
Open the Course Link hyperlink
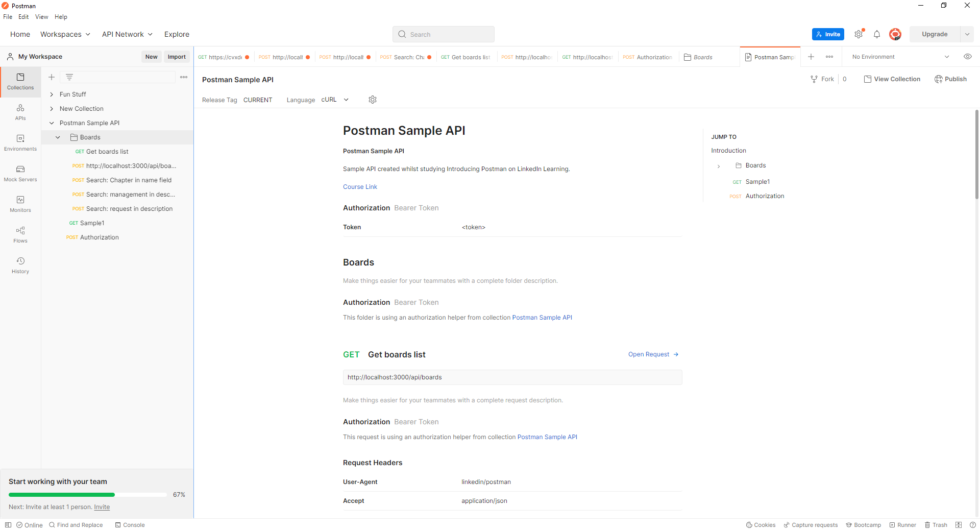tap(360, 187)
